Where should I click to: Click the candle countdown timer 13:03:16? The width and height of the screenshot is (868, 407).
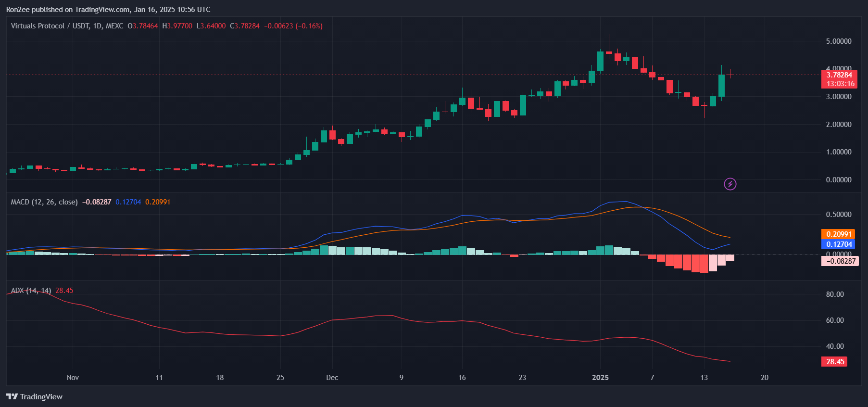coord(840,84)
